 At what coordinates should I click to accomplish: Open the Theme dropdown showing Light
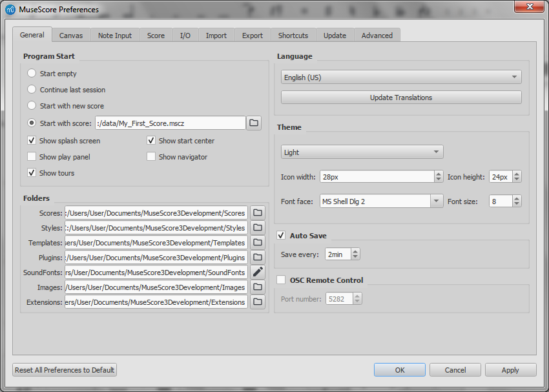click(362, 152)
